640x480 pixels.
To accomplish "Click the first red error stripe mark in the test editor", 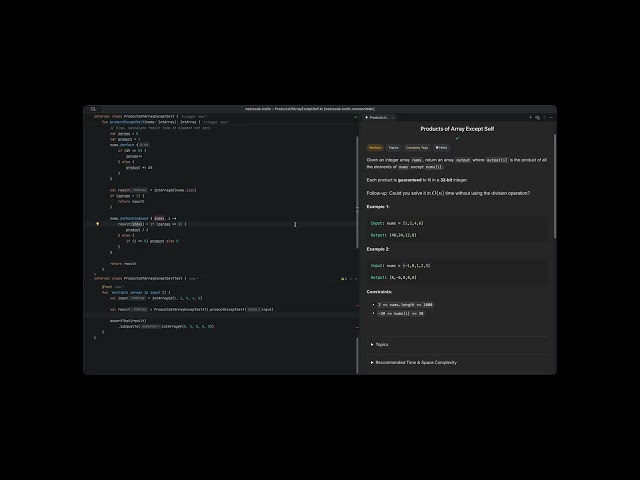I will (x=357, y=305).
